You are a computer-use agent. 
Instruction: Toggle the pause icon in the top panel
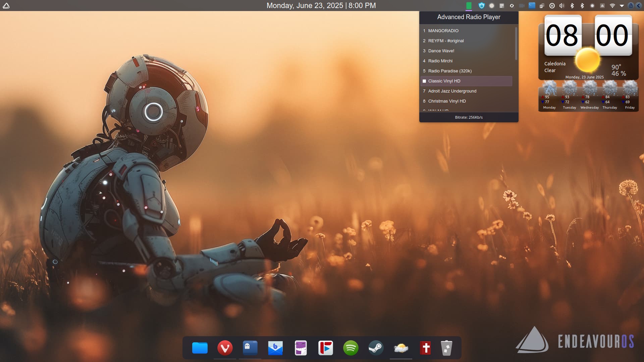point(552,6)
